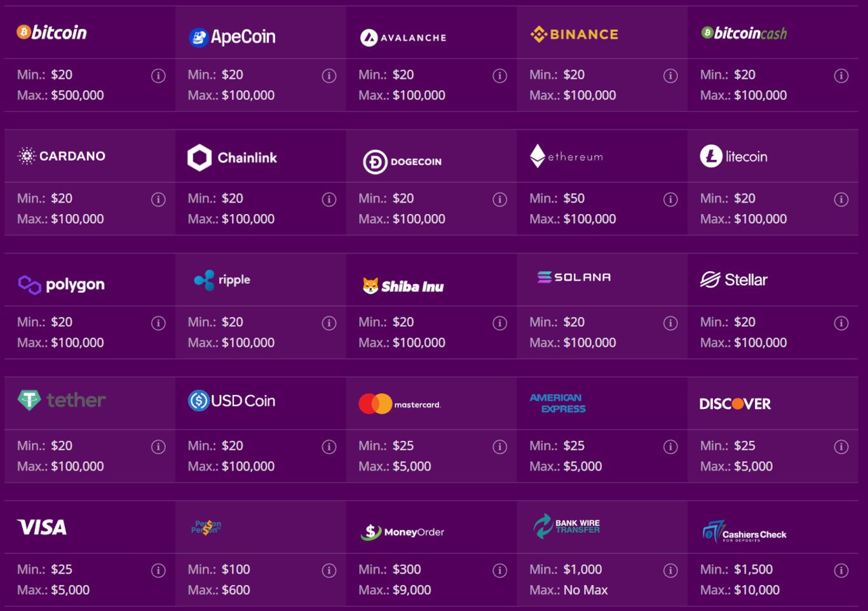868x611 pixels.
Task: Choose the Binance payment logo
Action: coord(574,34)
